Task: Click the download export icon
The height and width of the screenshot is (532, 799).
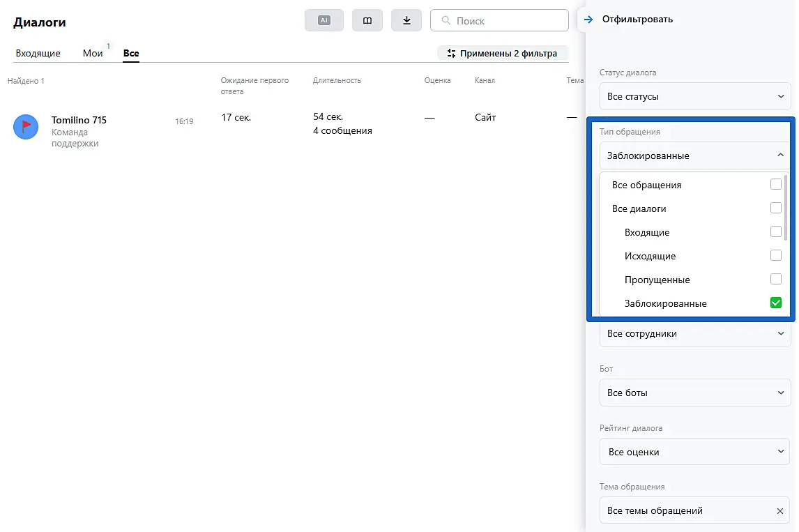Action: [x=406, y=21]
